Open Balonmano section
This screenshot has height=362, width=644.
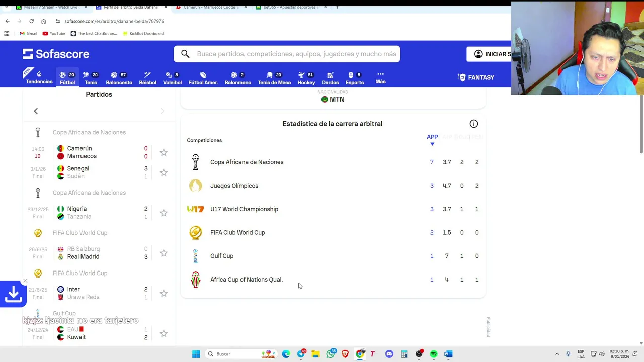(237, 78)
